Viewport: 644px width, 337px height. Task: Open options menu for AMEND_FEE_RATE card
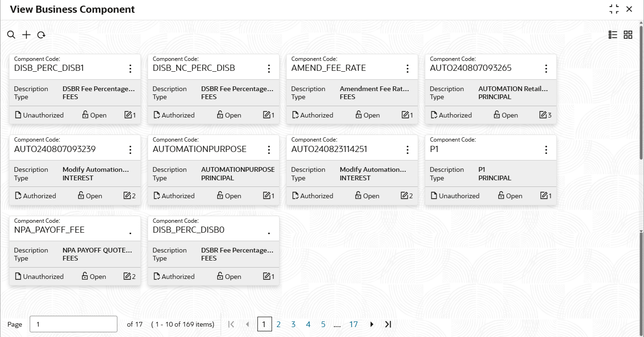click(x=408, y=69)
